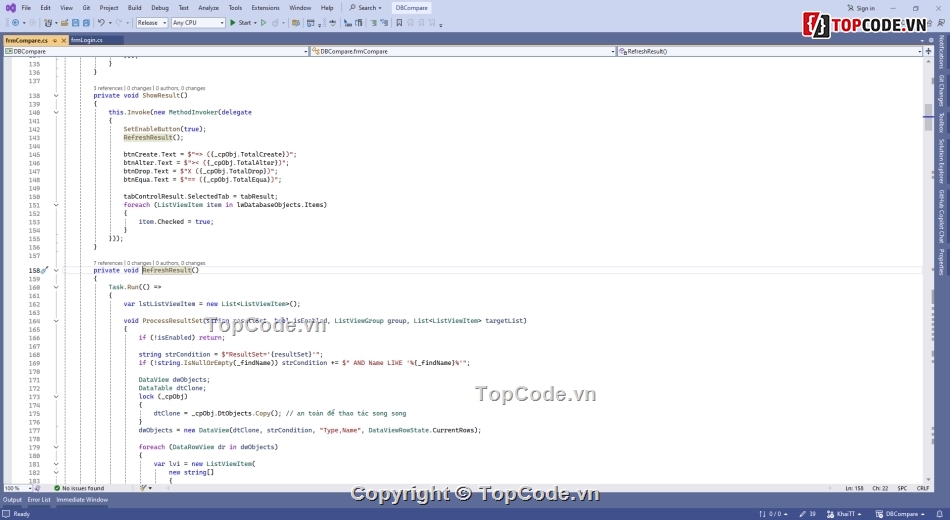Click the Find in Files toolbar icon
Screen dimensions: 950x520
tap(296, 22)
